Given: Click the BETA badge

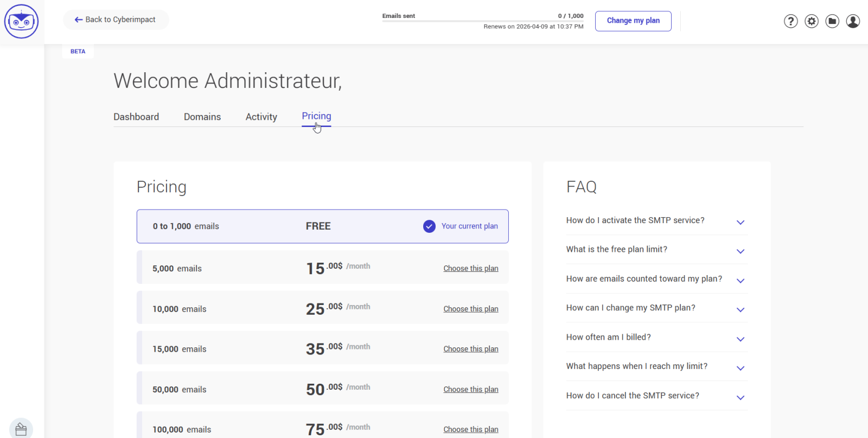Looking at the screenshot, I should (78, 52).
